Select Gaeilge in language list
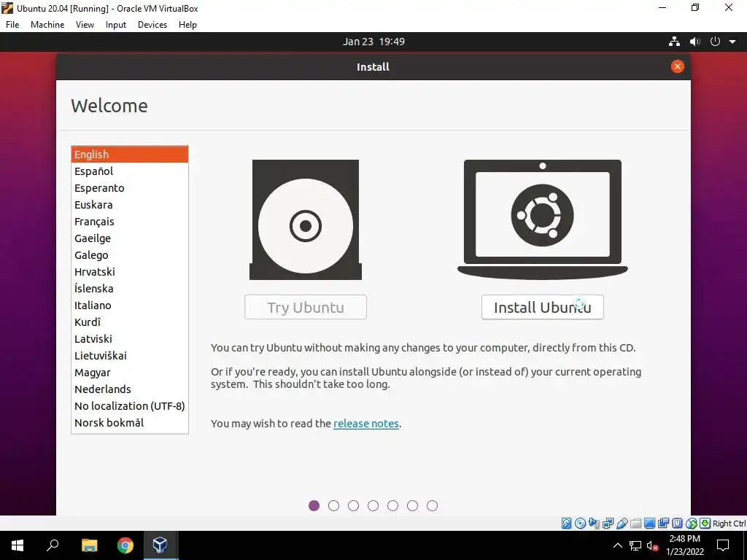747x560 pixels. coord(130,238)
